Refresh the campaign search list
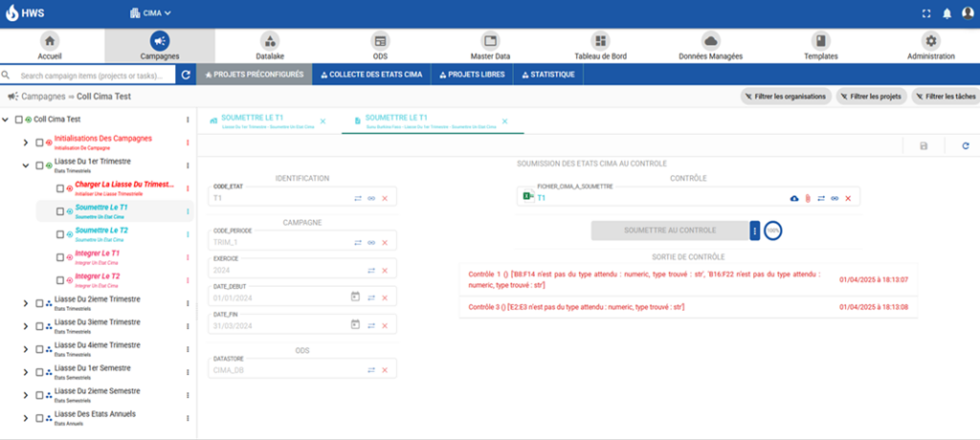Viewport: 980px width, 440px height. tap(187, 74)
